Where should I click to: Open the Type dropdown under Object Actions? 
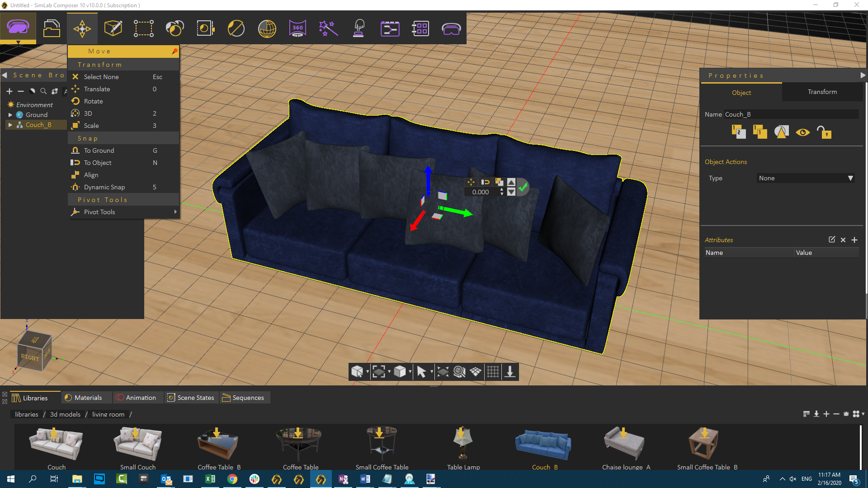tap(805, 178)
